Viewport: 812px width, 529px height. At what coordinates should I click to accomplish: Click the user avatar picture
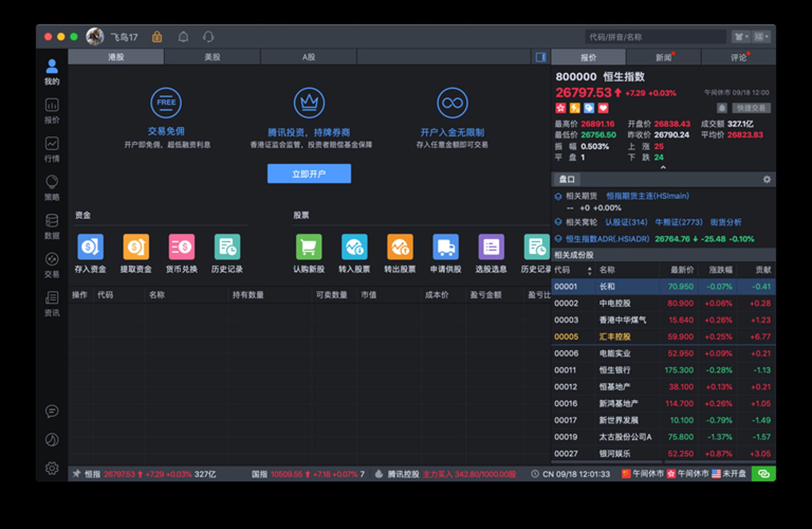[95, 37]
